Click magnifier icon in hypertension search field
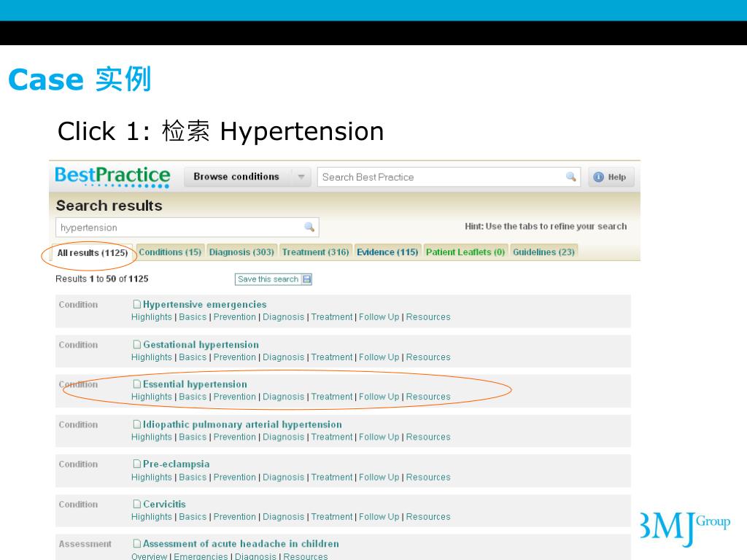The image size is (747, 560). point(309,227)
